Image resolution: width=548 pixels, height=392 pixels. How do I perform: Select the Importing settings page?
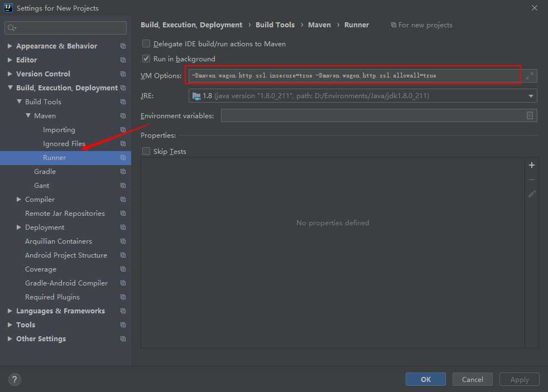(x=59, y=130)
